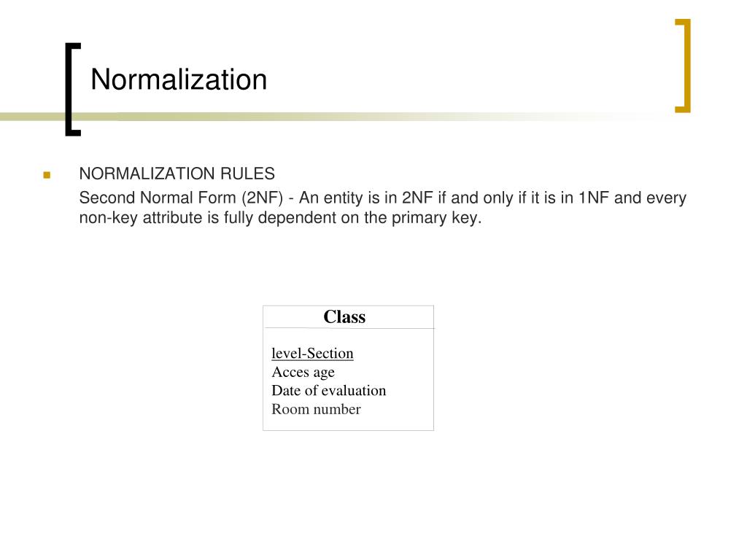This screenshot has width=747, height=560.
Task: Select the Date of evaluation attribute
Action: tap(329, 391)
